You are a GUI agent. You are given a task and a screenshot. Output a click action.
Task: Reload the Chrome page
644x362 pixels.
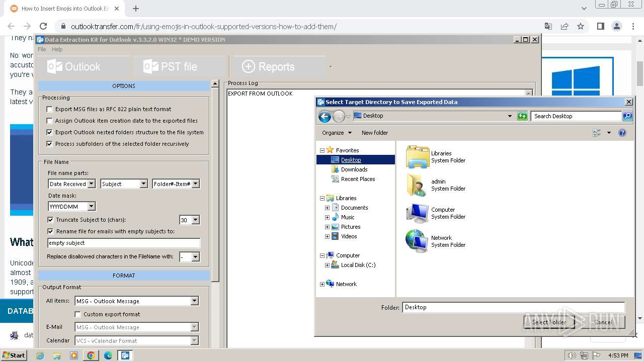43,26
